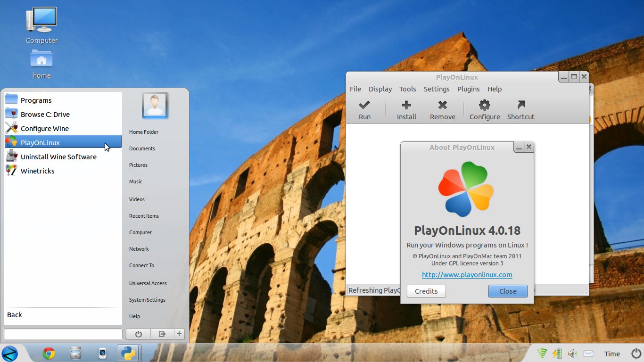Click the logout button in start menu
This screenshot has height=362, width=644.
click(x=162, y=334)
